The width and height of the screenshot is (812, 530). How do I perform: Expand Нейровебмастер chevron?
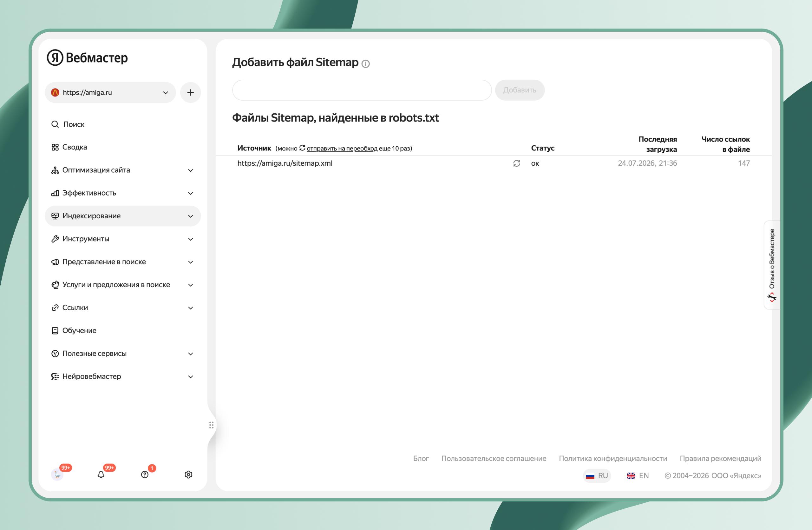coord(190,377)
